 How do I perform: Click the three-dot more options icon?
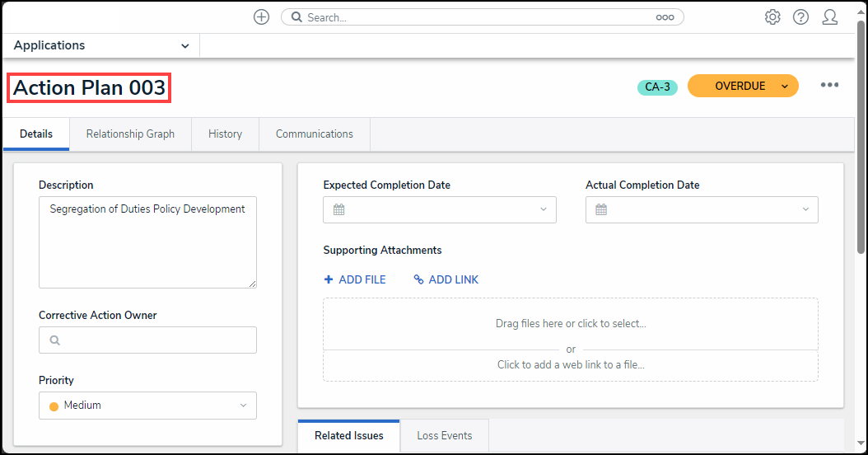(x=829, y=86)
